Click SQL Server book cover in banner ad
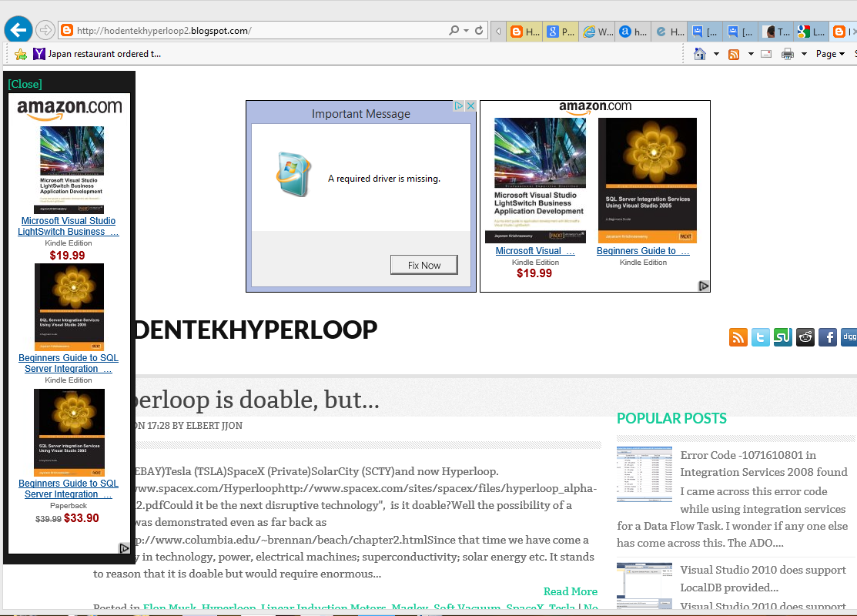This screenshot has width=857, height=616. click(x=647, y=180)
